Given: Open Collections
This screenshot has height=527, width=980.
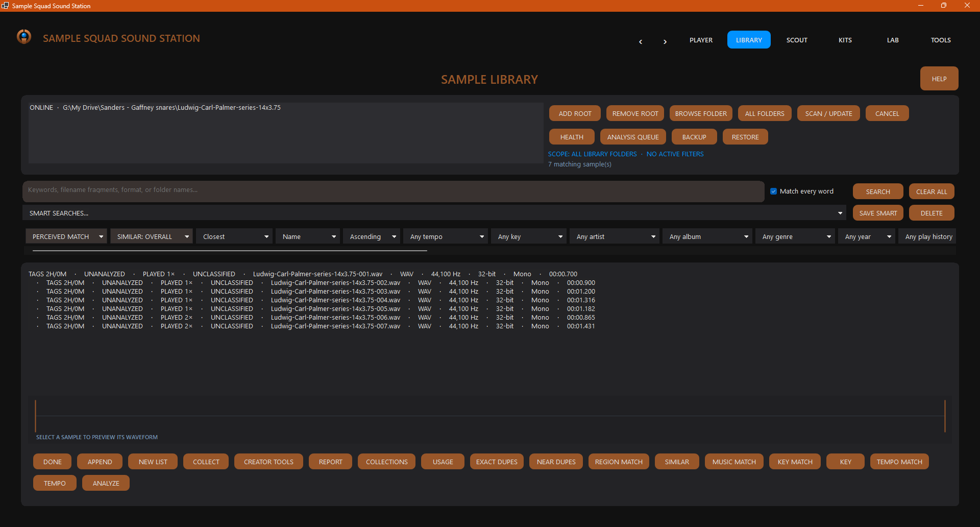Looking at the screenshot, I should pos(387,462).
